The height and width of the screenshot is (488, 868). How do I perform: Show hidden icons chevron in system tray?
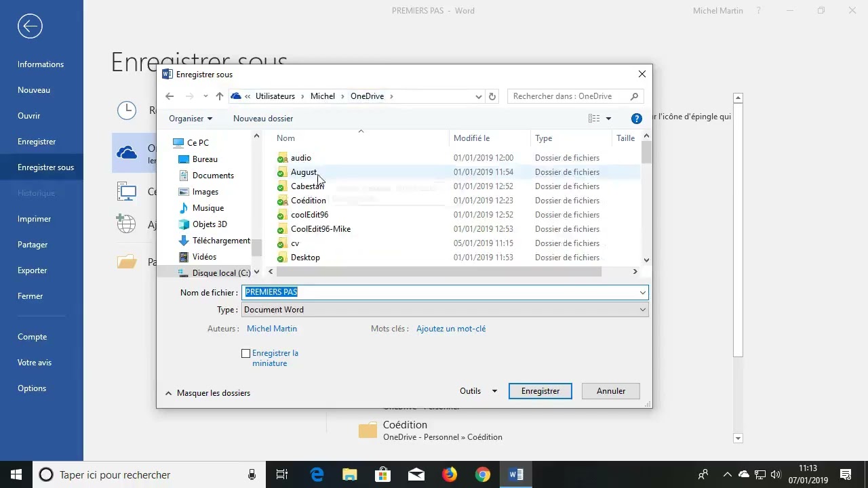[727, 474]
